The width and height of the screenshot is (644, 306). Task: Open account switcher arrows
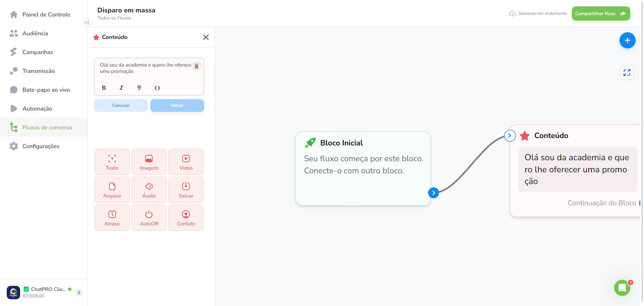coord(79,293)
